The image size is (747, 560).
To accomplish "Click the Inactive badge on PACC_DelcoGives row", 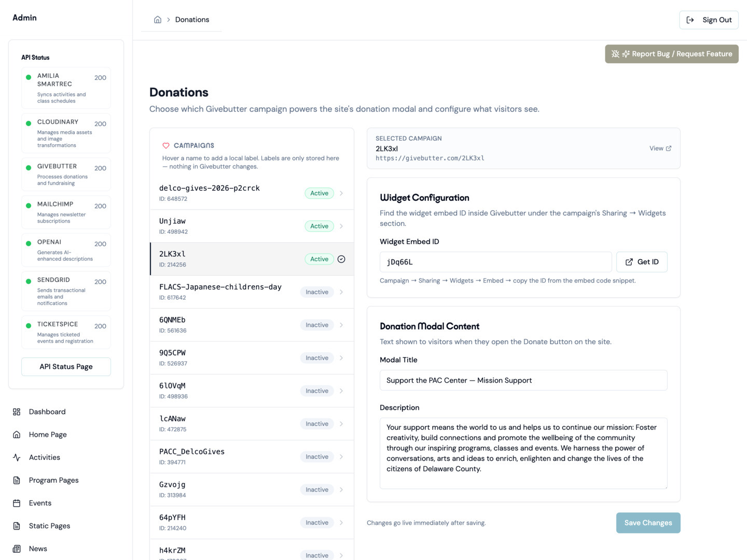I will coord(317,457).
